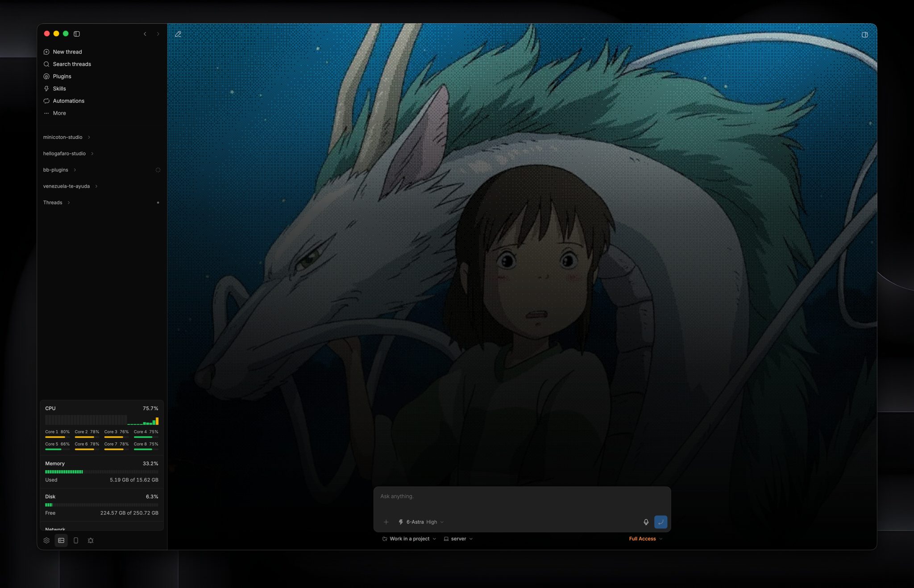Select New thread in sidebar
914x588 pixels.
(67, 52)
